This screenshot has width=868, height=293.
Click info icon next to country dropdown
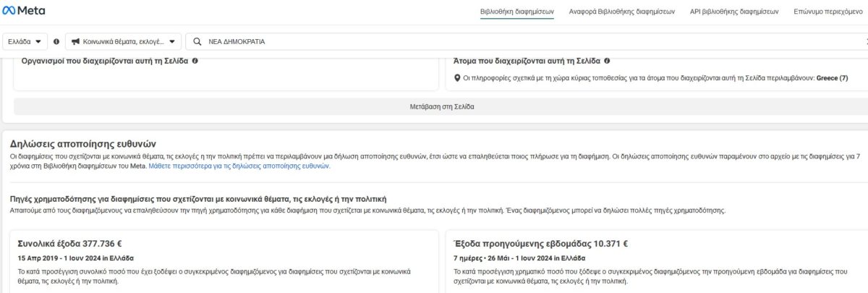pyautogui.click(x=56, y=41)
